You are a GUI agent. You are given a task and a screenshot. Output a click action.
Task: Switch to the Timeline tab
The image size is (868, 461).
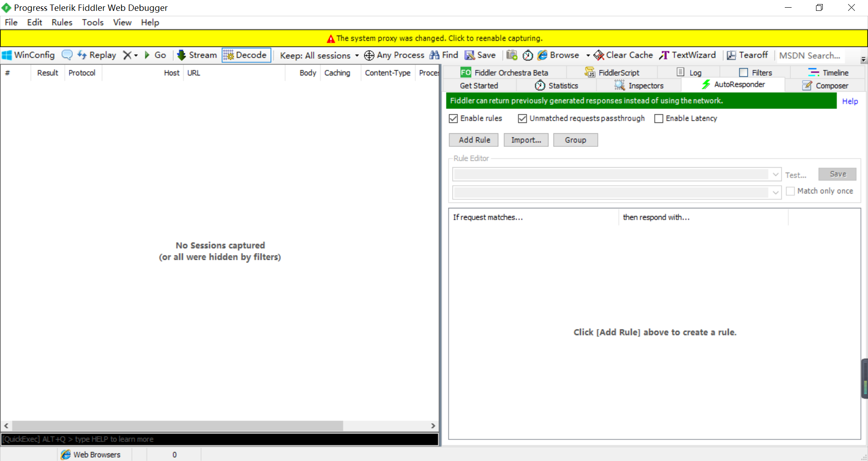pyautogui.click(x=828, y=72)
